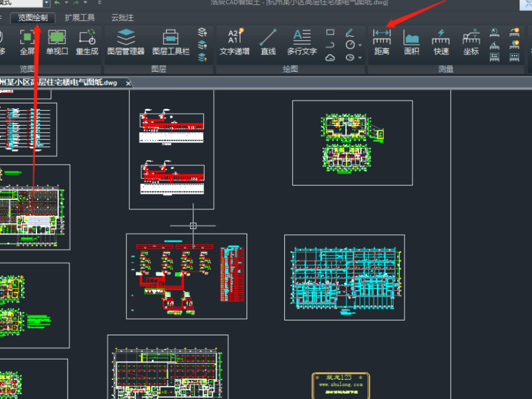Select the revision cloud tool

pyautogui.click(x=330, y=57)
